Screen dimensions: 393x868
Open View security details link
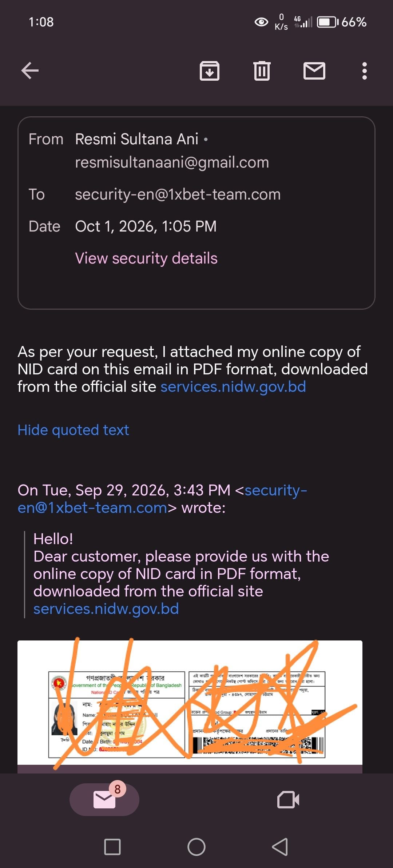[146, 258]
